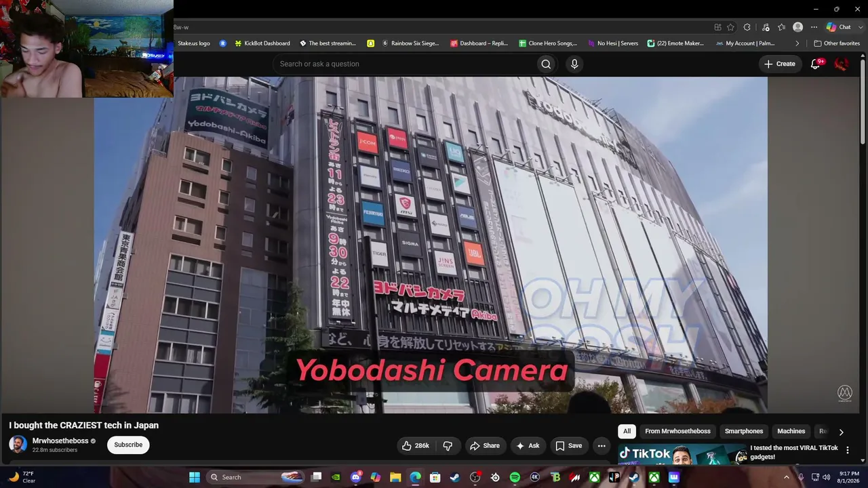Open the Other favorites folder
Screen dimensions: 868x488
click(837, 43)
